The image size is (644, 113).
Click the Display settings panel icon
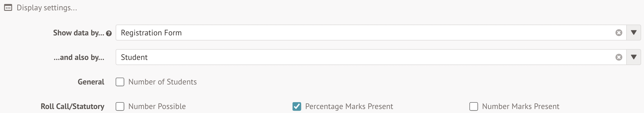[x=8, y=8]
